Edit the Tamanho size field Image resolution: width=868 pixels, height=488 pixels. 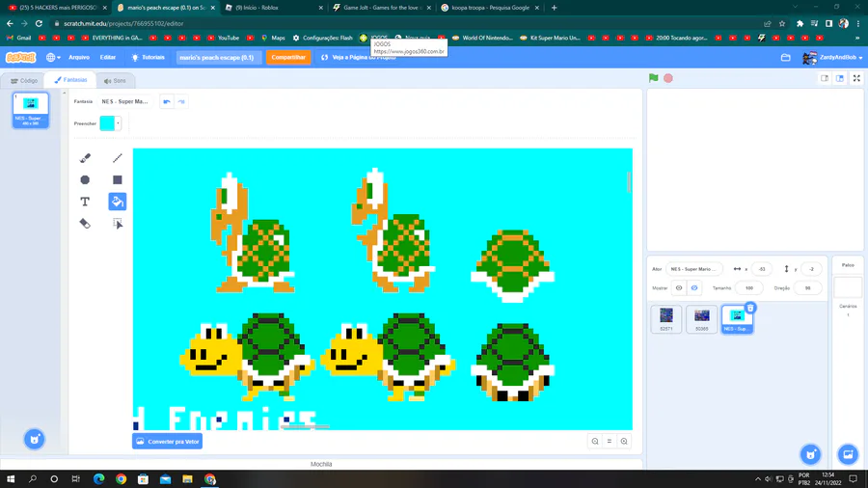click(x=749, y=288)
